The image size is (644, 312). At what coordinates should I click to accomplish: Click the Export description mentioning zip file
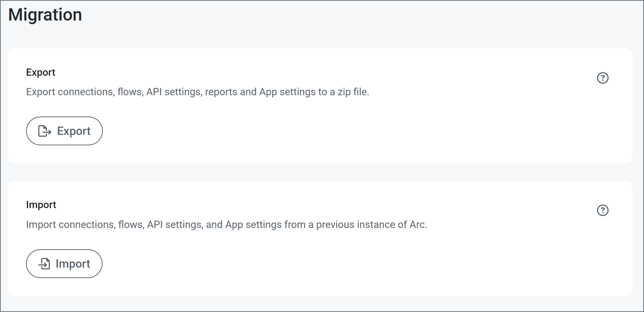click(197, 92)
